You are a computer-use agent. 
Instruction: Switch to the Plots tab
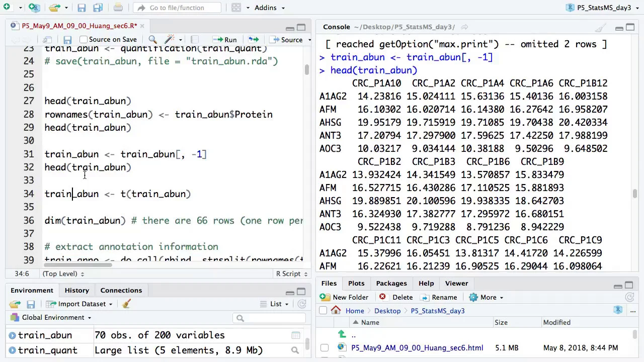point(356,283)
